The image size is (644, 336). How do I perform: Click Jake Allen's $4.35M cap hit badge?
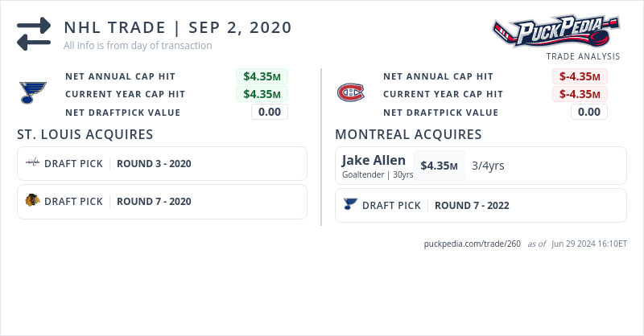coord(439,166)
